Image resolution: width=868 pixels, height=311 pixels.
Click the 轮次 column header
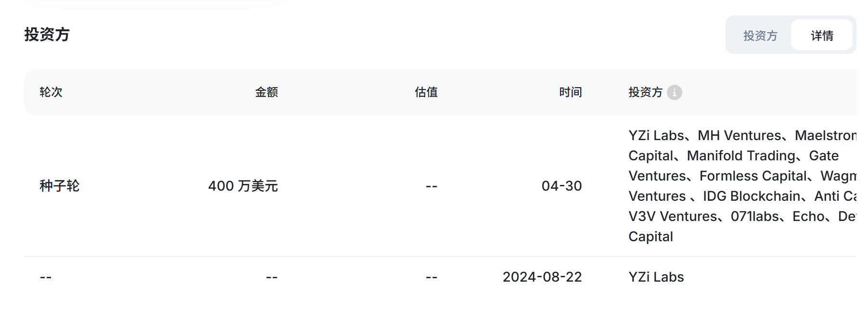click(51, 92)
